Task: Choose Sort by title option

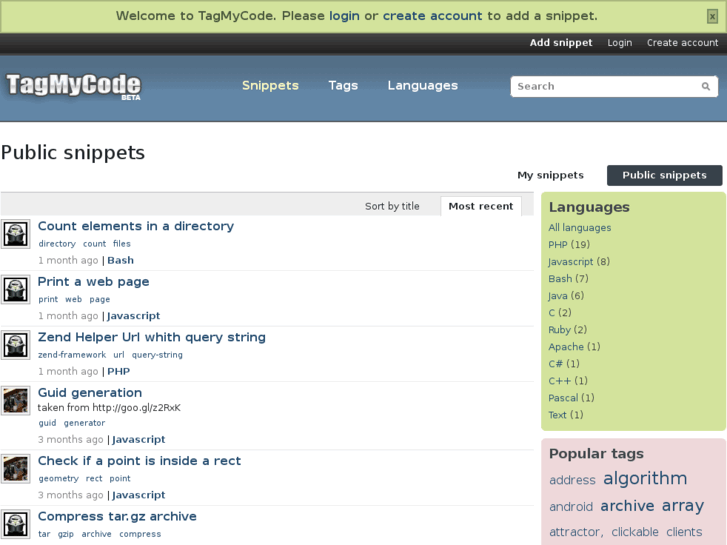Action: tap(392, 206)
